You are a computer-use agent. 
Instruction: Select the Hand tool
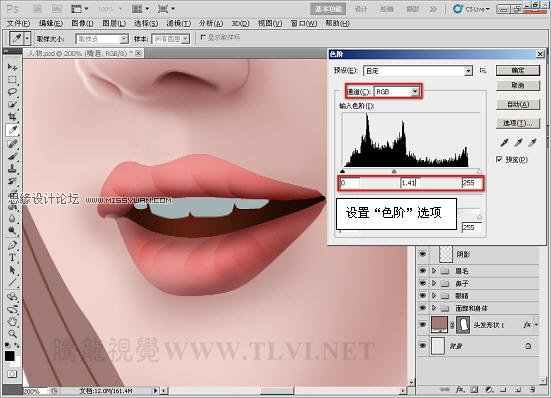pyautogui.click(x=12, y=321)
